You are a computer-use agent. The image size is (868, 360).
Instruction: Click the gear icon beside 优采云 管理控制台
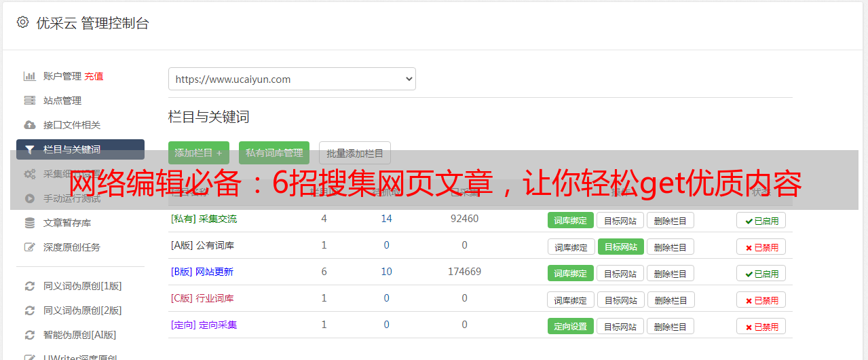[22, 22]
